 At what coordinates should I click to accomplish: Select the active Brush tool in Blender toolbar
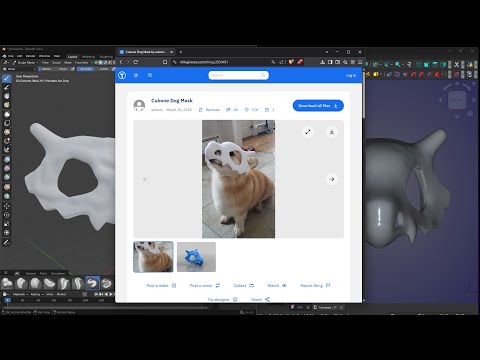(x=7, y=78)
